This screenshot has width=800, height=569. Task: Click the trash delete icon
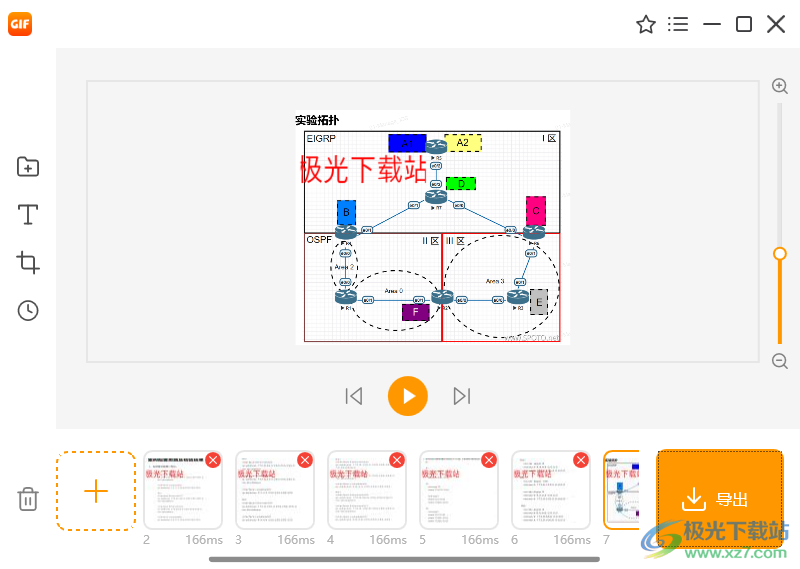28,499
